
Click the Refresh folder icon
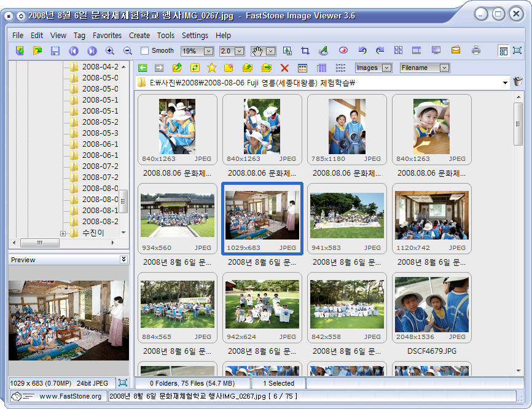point(195,68)
